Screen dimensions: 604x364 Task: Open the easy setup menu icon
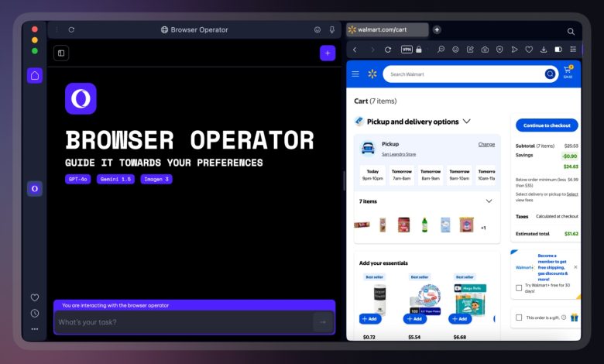(x=573, y=50)
